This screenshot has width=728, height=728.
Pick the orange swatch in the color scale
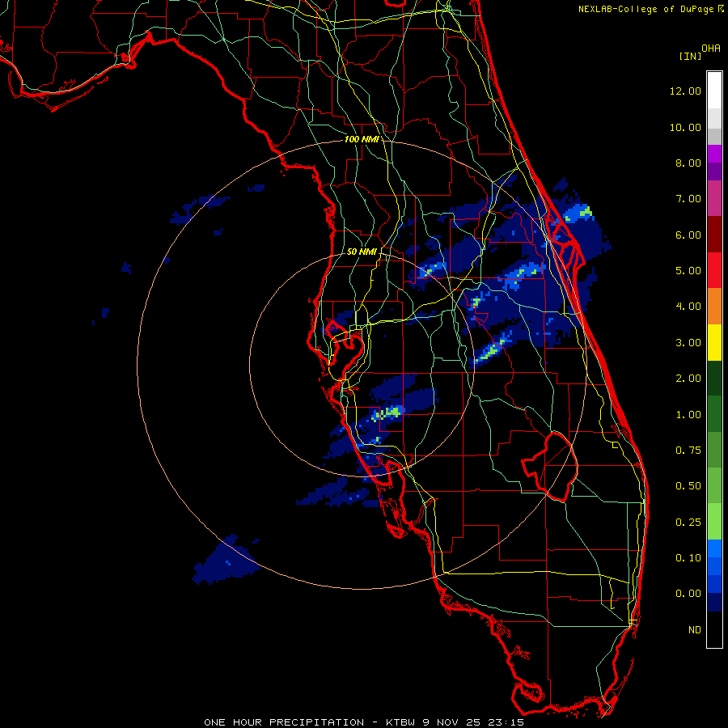[x=714, y=307]
